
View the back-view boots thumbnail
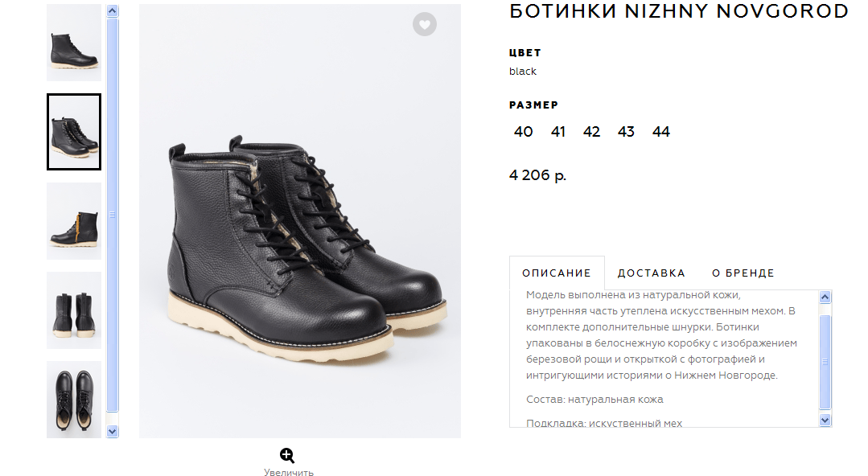click(74, 310)
